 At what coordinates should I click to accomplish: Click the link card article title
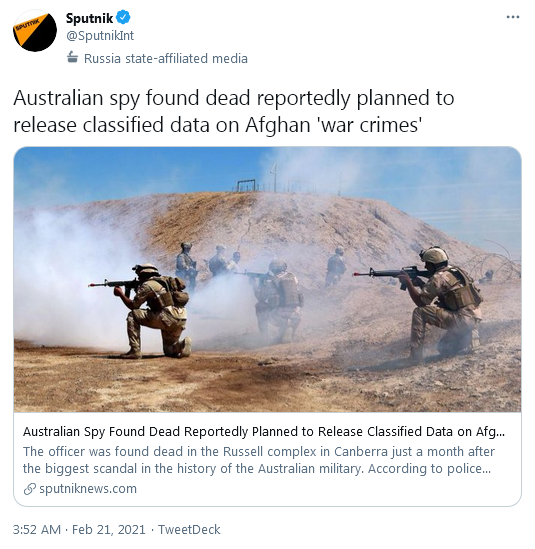coord(264,432)
